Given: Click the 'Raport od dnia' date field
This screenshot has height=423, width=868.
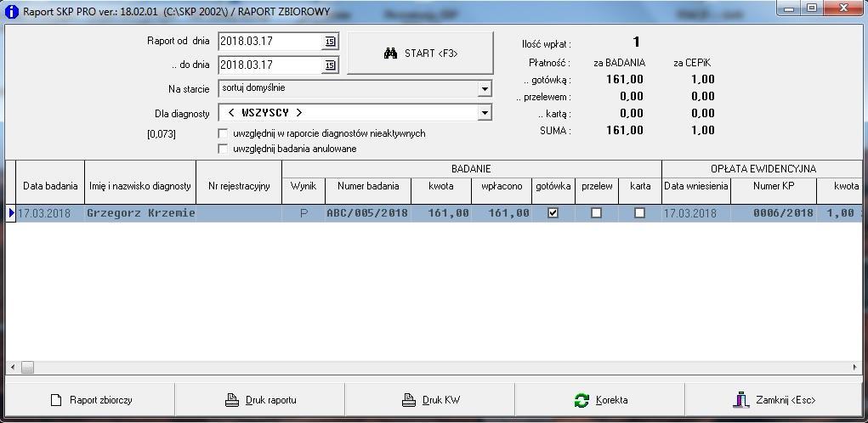Looking at the screenshot, I should (x=270, y=42).
